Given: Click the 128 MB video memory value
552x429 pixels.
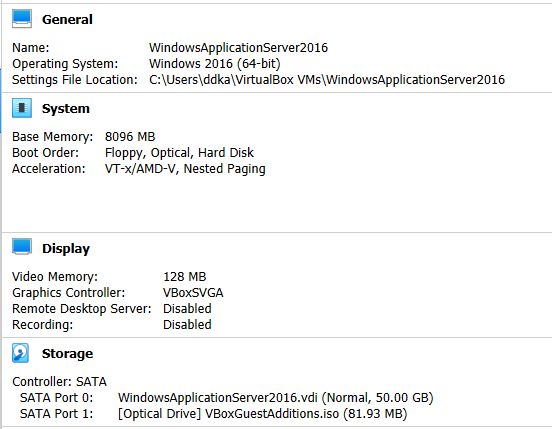Looking at the screenshot, I should coord(184,277).
